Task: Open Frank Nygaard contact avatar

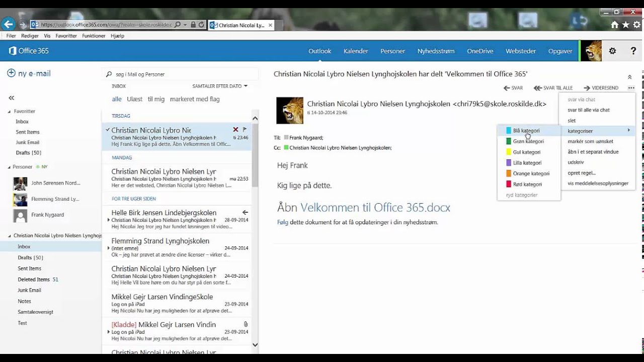Action: click(x=20, y=215)
